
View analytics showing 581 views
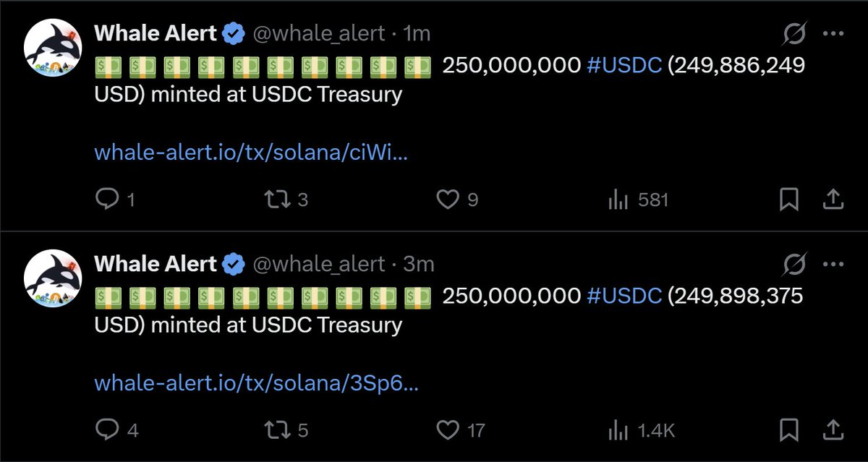coord(617,199)
